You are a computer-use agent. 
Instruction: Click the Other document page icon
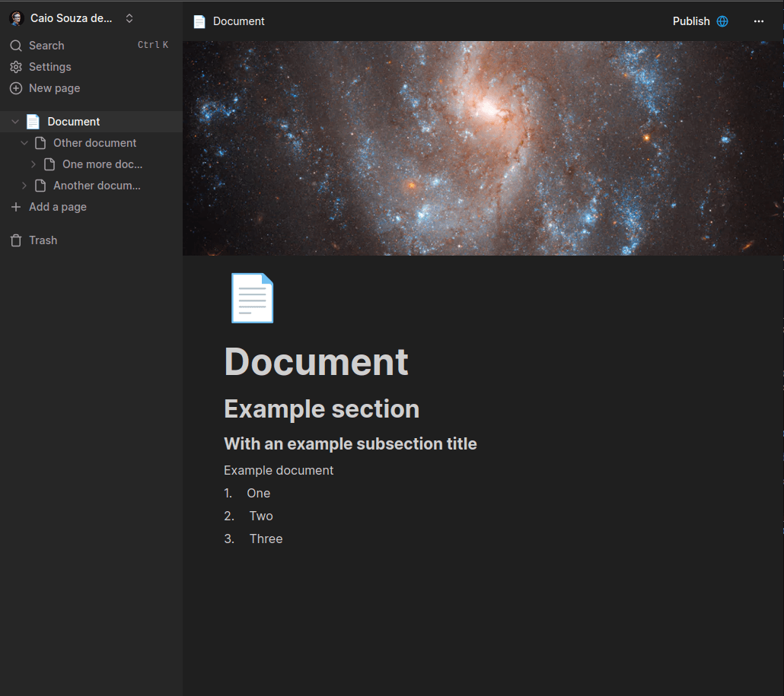pyautogui.click(x=41, y=143)
